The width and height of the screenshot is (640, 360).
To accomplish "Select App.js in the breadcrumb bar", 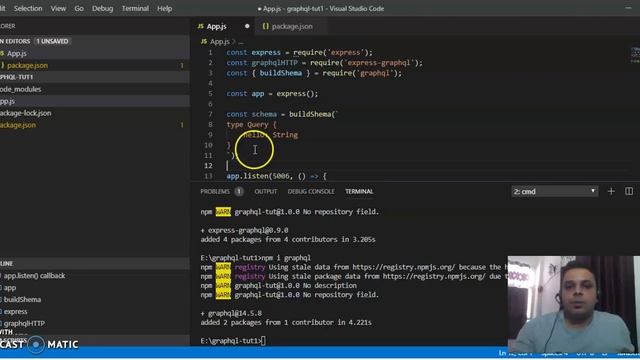I will click(x=220, y=42).
